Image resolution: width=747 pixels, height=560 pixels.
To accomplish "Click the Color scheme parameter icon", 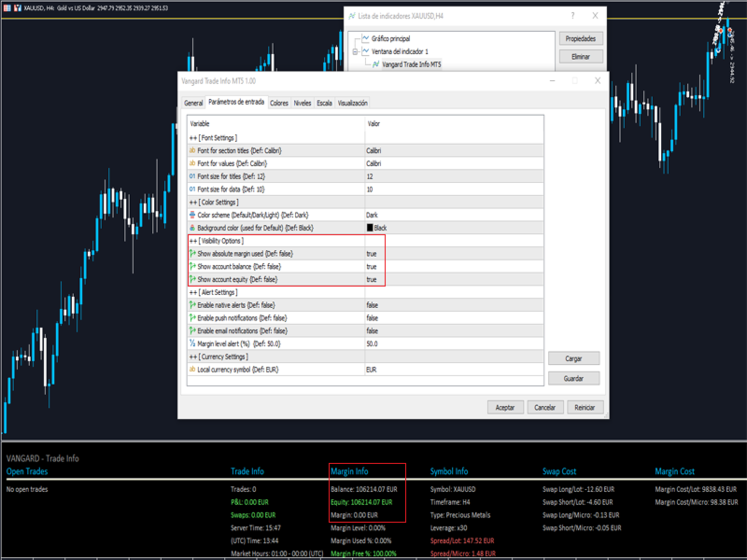I will (x=192, y=215).
